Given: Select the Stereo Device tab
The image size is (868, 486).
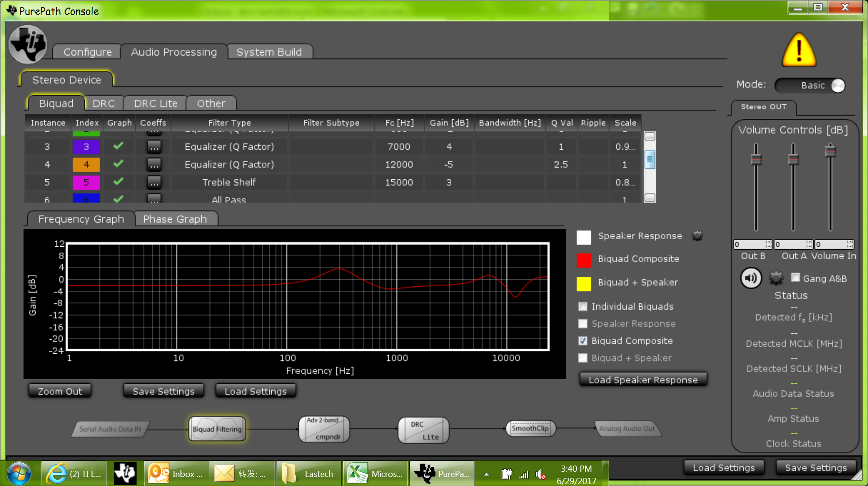Looking at the screenshot, I should click(x=67, y=80).
